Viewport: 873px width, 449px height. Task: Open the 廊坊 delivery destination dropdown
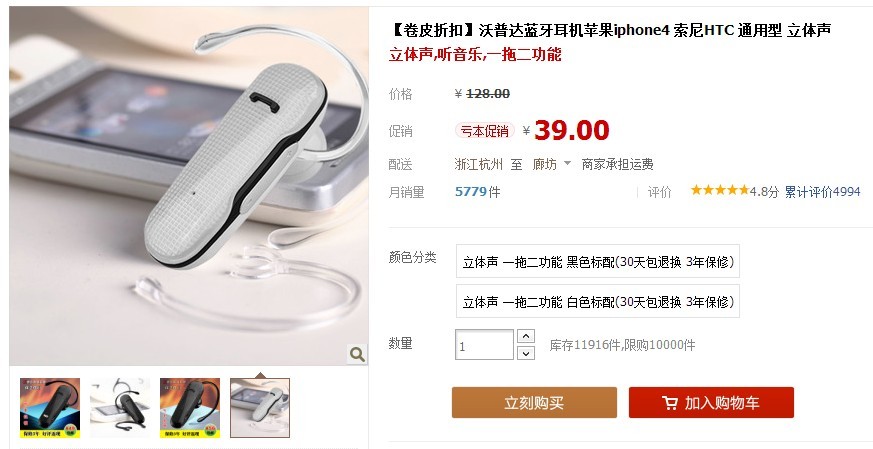[551, 164]
